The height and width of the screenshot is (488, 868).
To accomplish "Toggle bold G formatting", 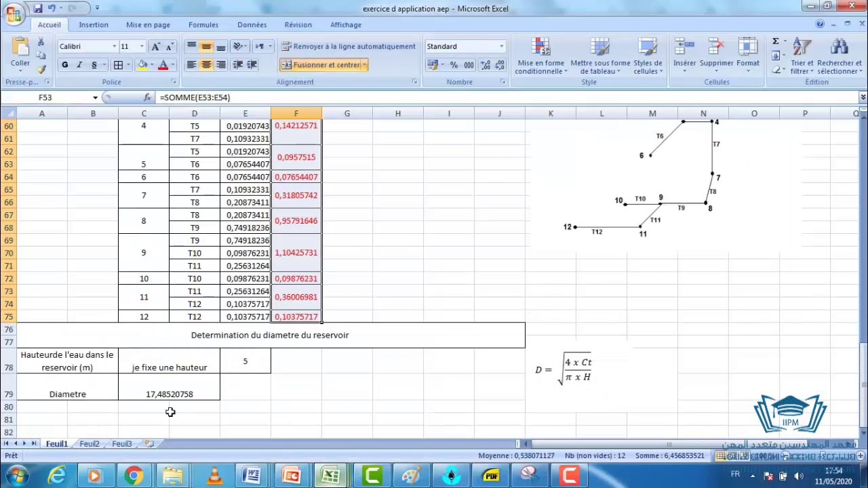I will tap(64, 65).
